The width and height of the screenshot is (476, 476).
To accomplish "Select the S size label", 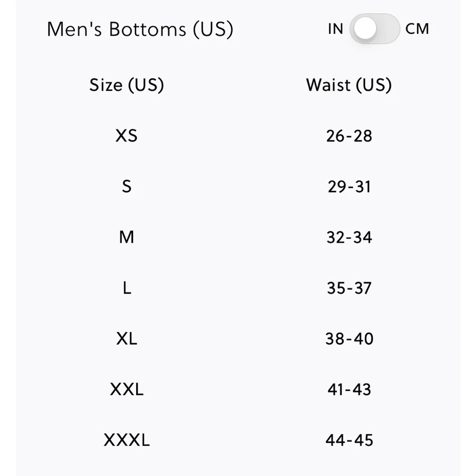I will (x=127, y=187).
